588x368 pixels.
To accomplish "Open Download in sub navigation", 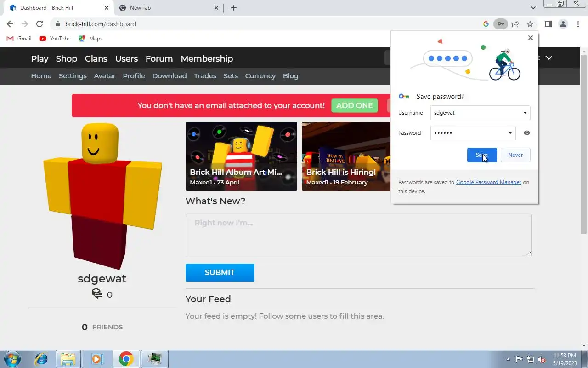I will tap(170, 76).
